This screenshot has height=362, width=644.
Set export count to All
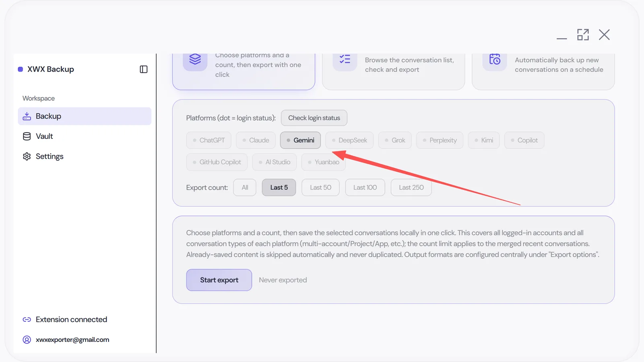[x=245, y=187]
